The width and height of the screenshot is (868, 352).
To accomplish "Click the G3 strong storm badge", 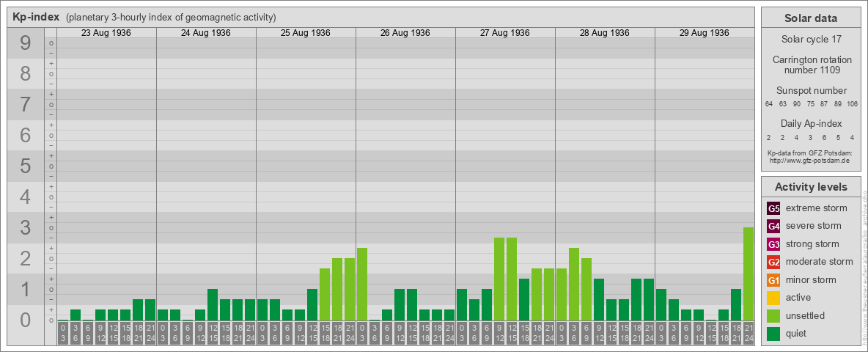I will (x=774, y=244).
